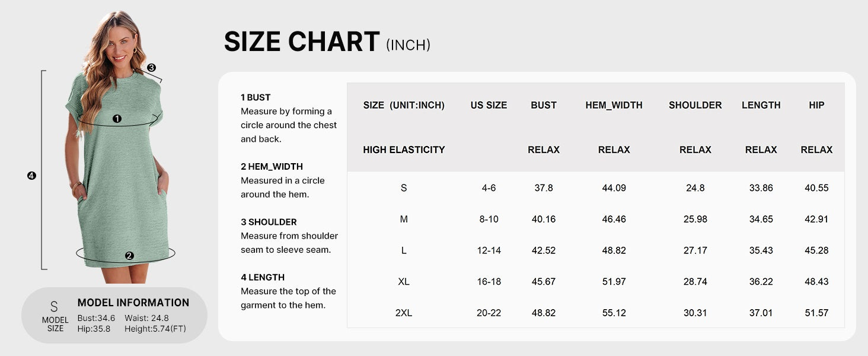Click the 4 LENGTH measurement description heading
The height and width of the screenshot is (356, 868).
[263, 277]
